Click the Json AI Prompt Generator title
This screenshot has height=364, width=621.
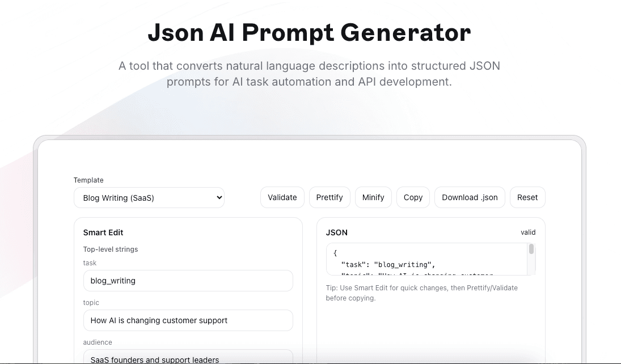click(x=310, y=33)
